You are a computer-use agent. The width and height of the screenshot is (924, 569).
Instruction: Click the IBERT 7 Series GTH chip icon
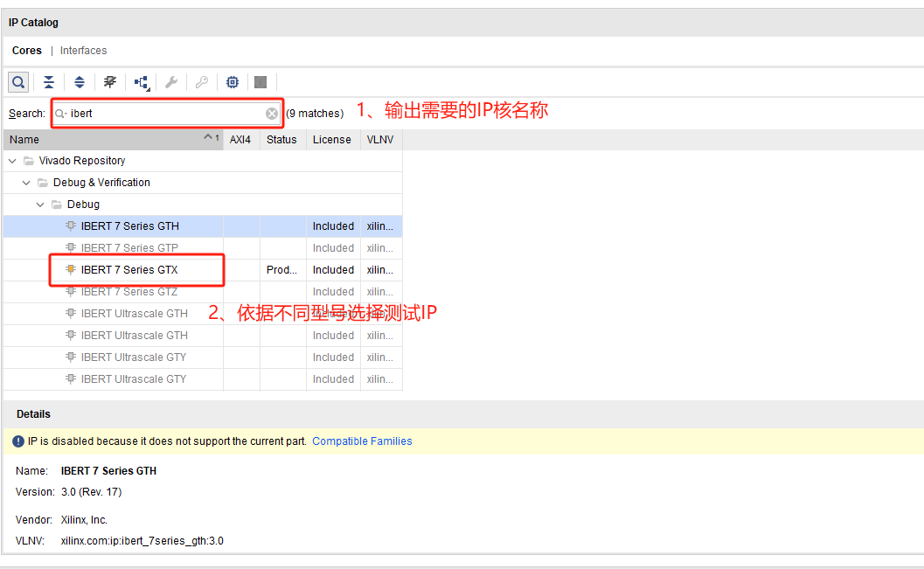[71, 226]
